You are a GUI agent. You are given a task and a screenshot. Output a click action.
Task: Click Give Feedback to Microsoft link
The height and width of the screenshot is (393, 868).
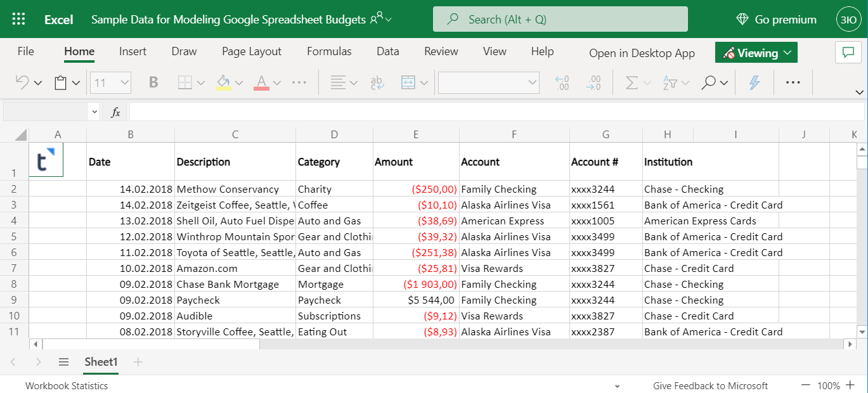709,385
